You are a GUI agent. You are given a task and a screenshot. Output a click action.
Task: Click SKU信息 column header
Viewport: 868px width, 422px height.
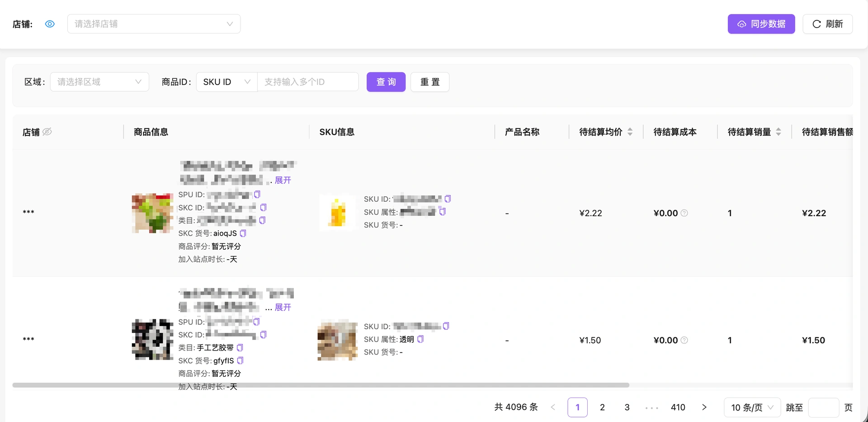337,132
